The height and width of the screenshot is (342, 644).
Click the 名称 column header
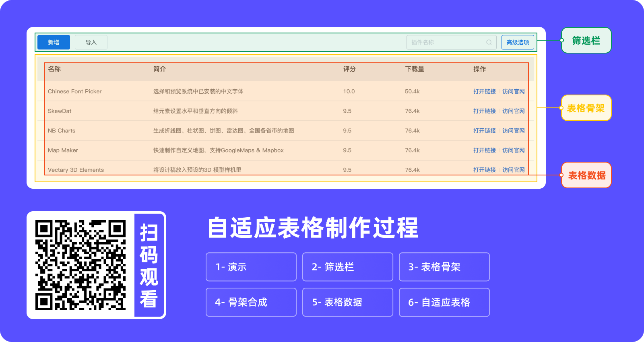tap(54, 69)
